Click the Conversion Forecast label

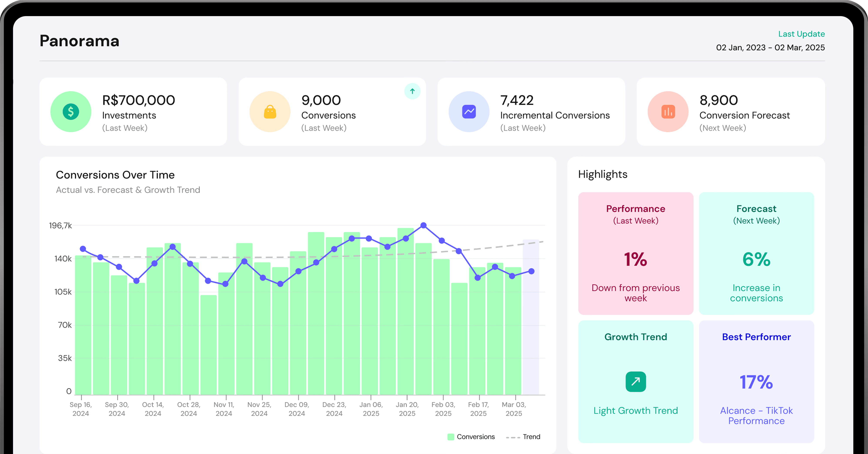(745, 115)
